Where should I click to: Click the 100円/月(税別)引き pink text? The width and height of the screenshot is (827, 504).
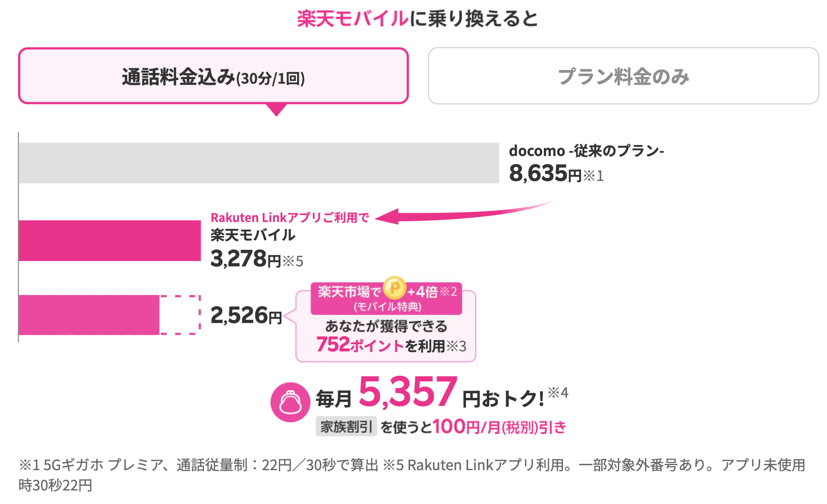499,427
